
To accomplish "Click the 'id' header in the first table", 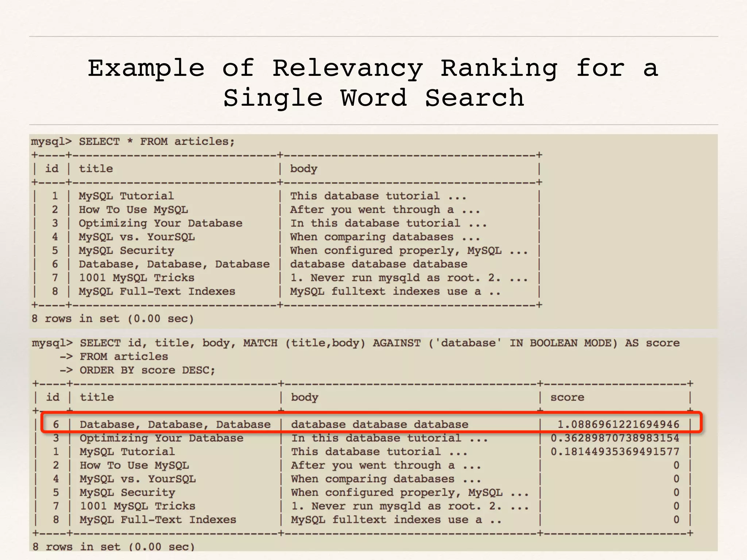I will [52, 168].
